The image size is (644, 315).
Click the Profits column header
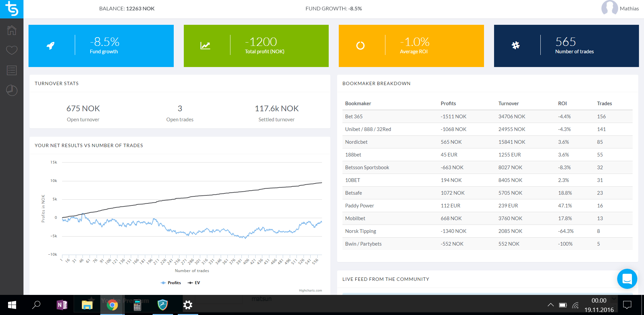point(448,104)
